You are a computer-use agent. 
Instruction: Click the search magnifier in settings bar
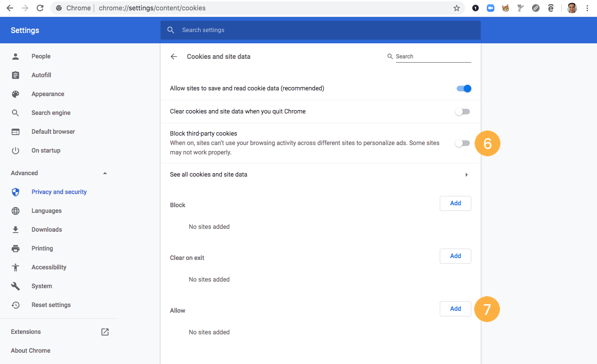(171, 30)
